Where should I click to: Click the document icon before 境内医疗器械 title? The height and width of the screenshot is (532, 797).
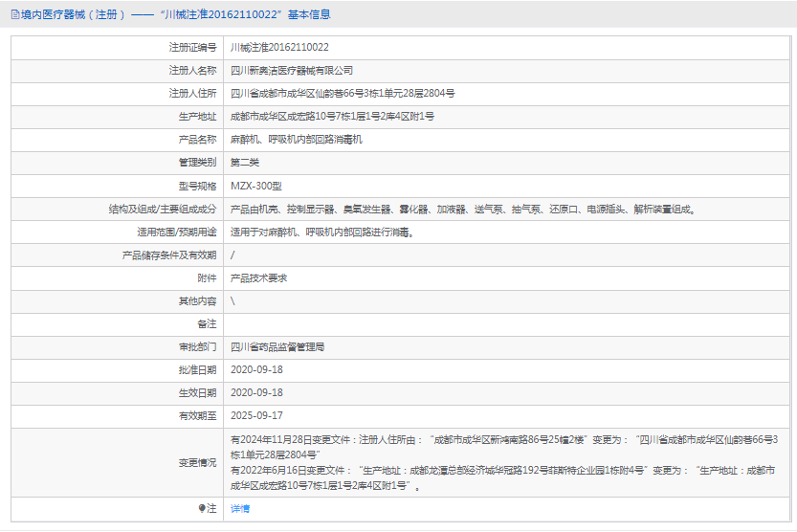pos(15,14)
